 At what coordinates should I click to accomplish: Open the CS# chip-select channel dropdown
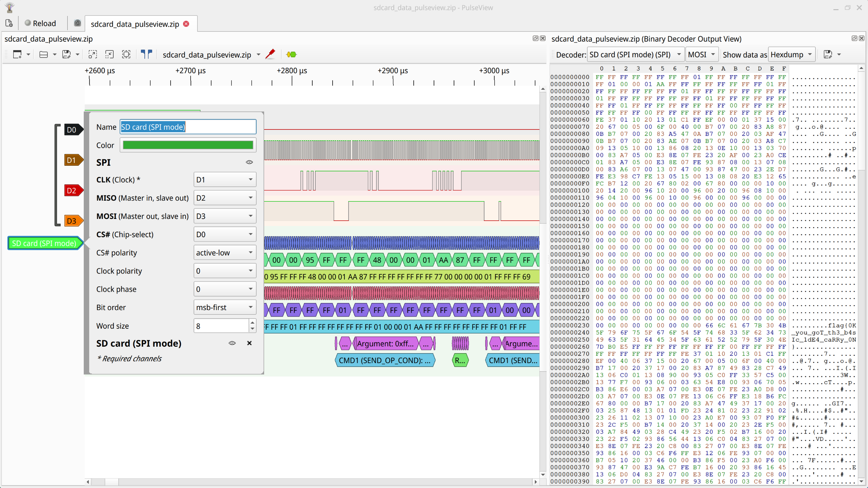(x=225, y=235)
